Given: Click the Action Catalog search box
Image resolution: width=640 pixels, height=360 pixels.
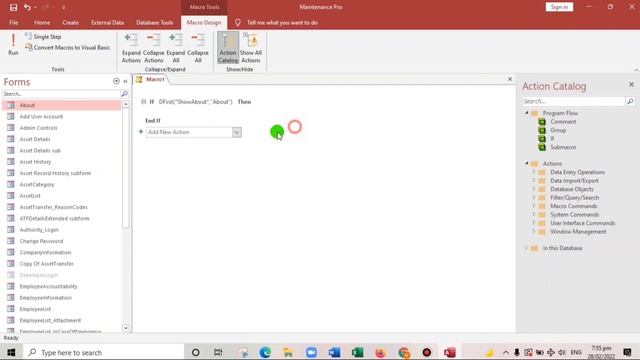Looking at the screenshot, I should click(573, 101).
